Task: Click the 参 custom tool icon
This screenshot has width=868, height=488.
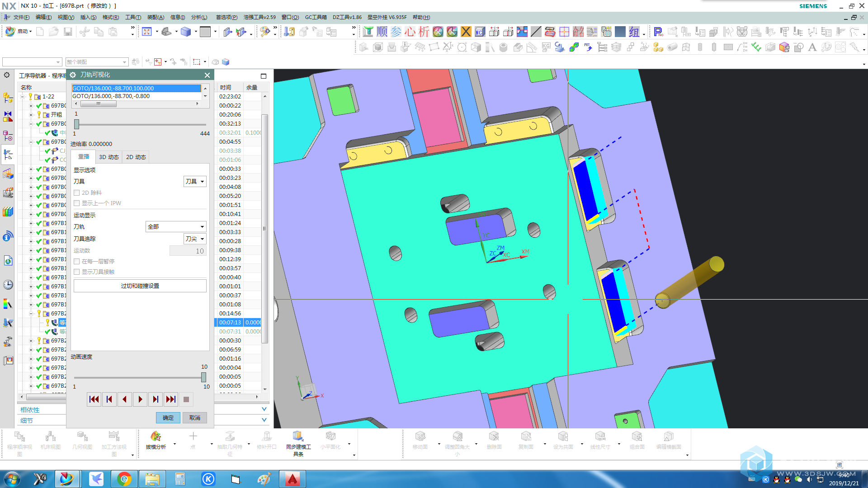Action: pyautogui.click(x=396, y=32)
